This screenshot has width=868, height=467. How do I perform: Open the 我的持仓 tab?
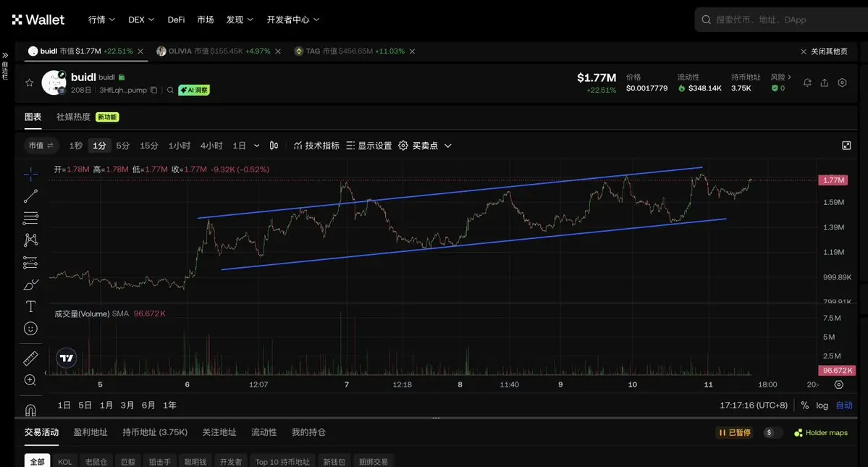click(309, 432)
